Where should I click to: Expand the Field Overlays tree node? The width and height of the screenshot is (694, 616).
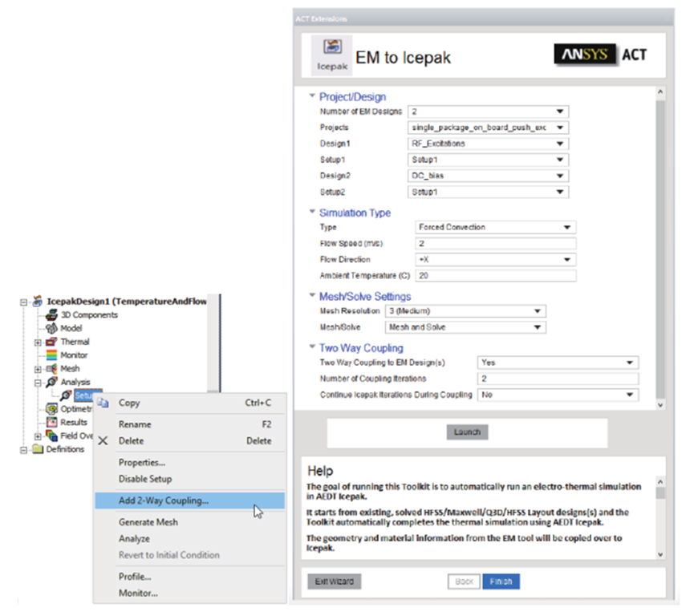point(38,436)
